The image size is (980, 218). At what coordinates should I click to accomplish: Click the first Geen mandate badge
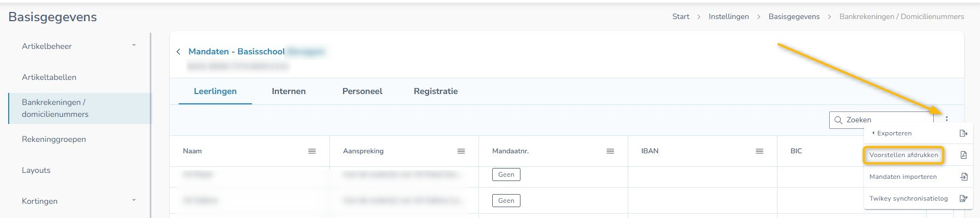tap(506, 175)
